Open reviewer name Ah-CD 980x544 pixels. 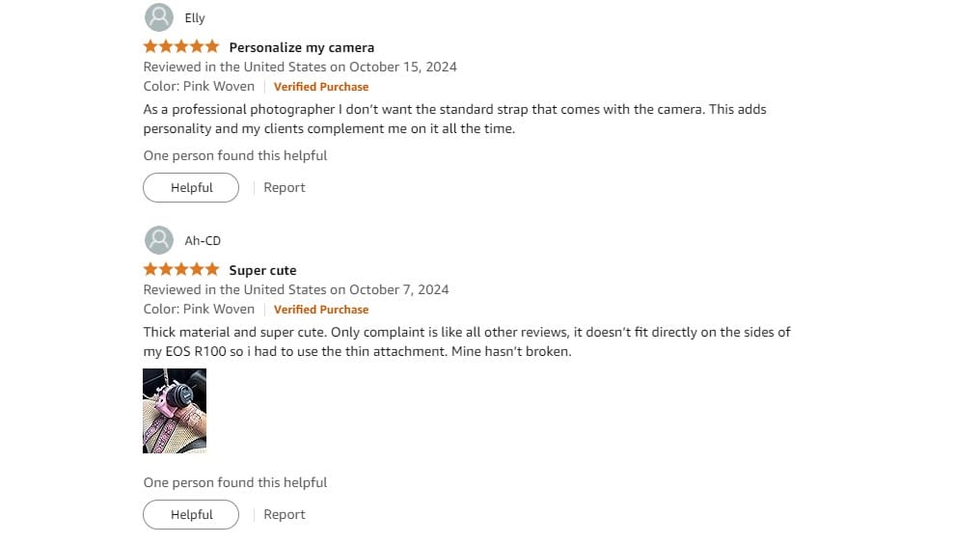click(203, 241)
